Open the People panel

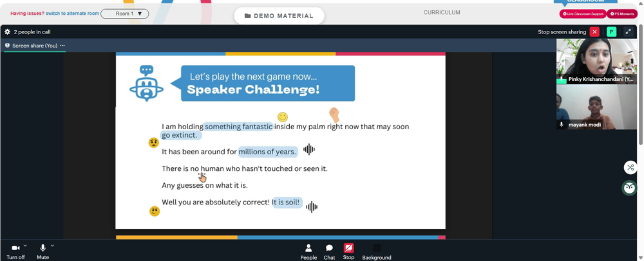click(x=308, y=251)
